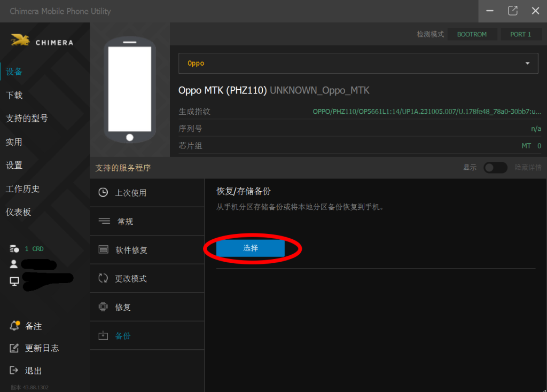Click the Oppo dropdown arrow
This screenshot has width=547, height=392.
point(527,63)
